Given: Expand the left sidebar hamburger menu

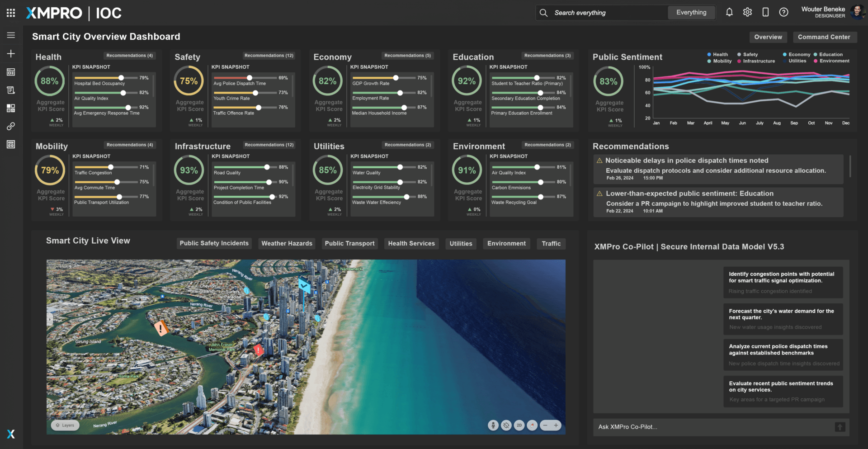Looking at the screenshot, I should (11, 35).
